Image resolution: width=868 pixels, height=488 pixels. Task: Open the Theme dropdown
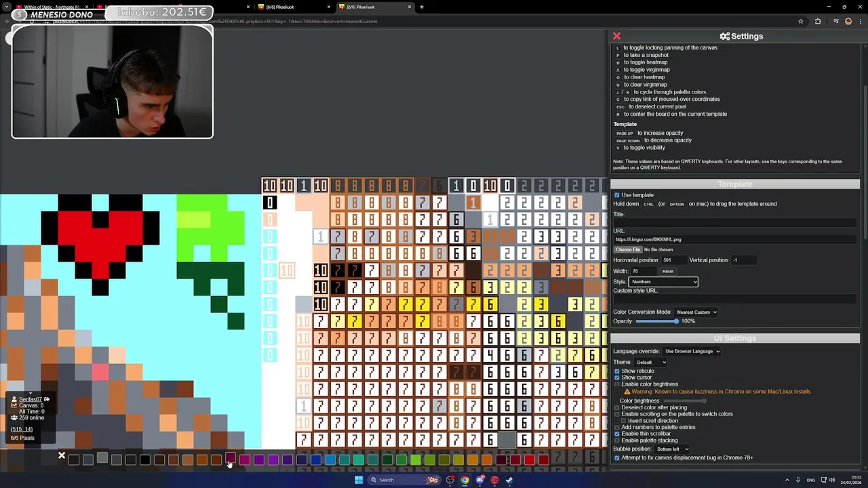point(651,362)
